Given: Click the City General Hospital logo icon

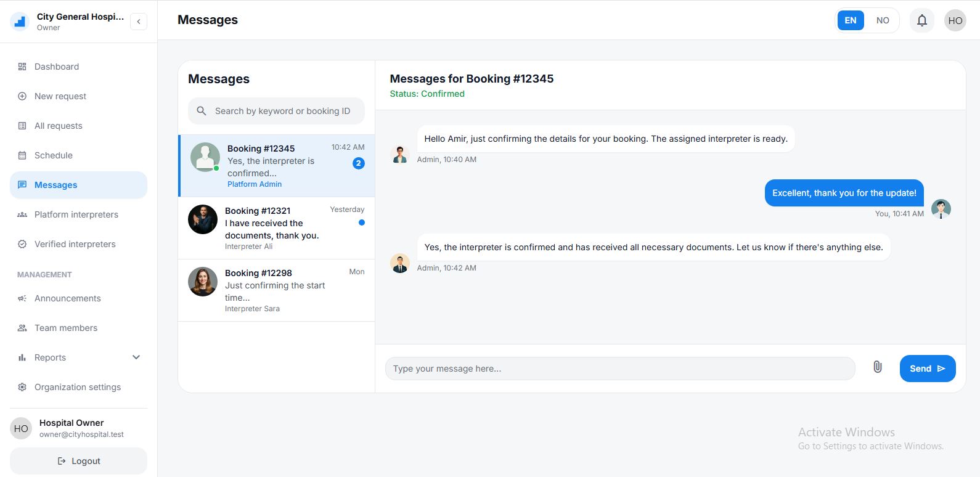Looking at the screenshot, I should click(20, 22).
